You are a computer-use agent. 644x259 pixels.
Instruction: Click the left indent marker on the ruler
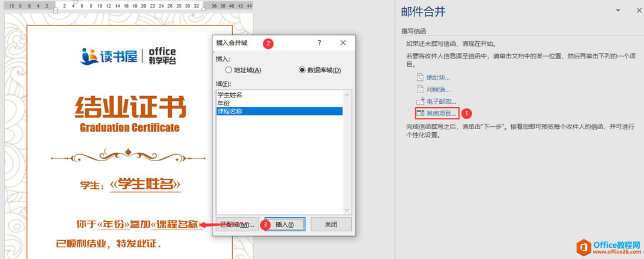click(55, 10)
